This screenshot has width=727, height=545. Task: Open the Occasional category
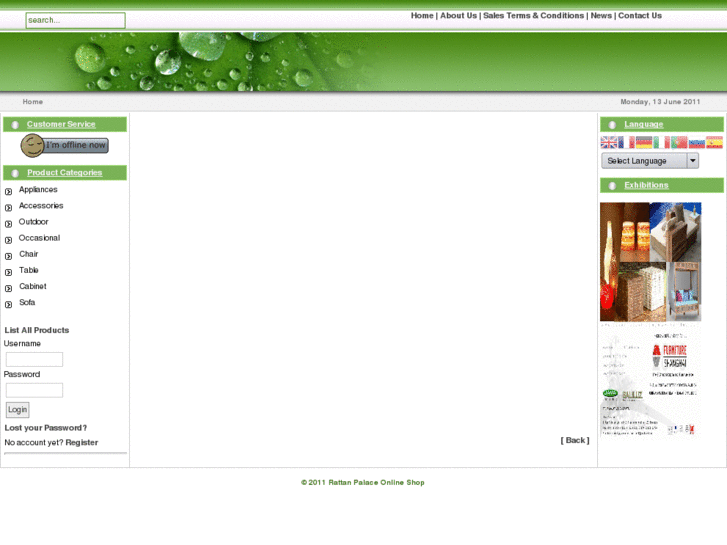pyautogui.click(x=39, y=238)
